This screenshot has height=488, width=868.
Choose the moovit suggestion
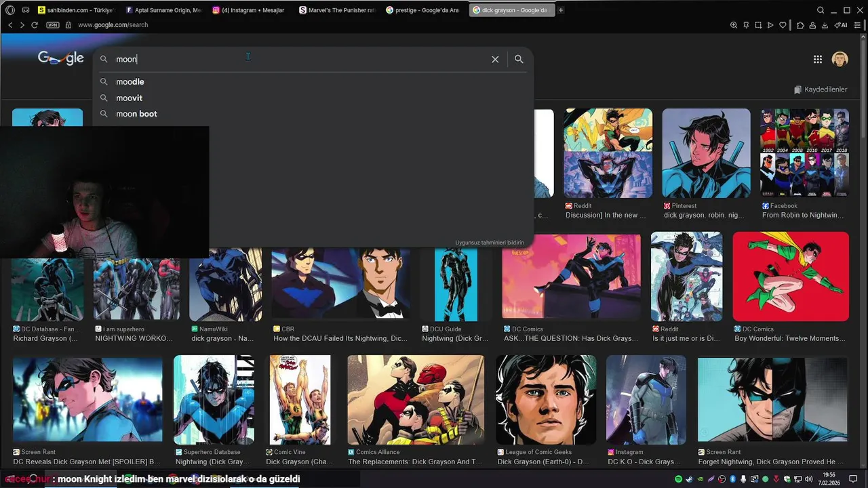coord(313,98)
